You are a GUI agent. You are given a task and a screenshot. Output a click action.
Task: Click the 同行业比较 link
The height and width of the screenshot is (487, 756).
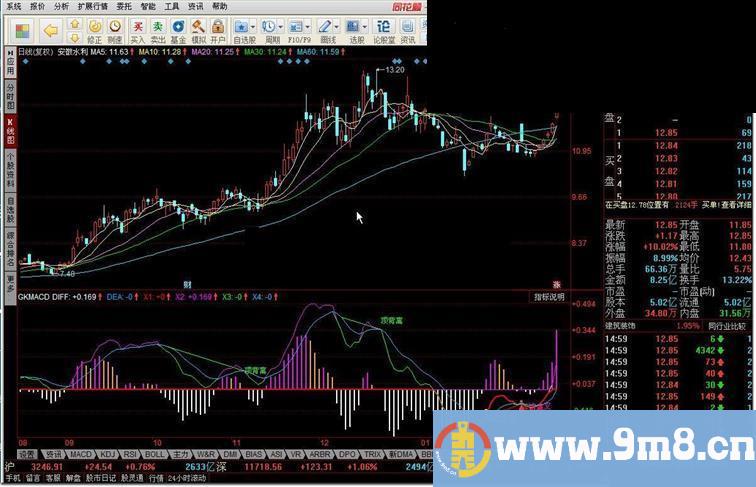pyautogui.click(x=729, y=325)
